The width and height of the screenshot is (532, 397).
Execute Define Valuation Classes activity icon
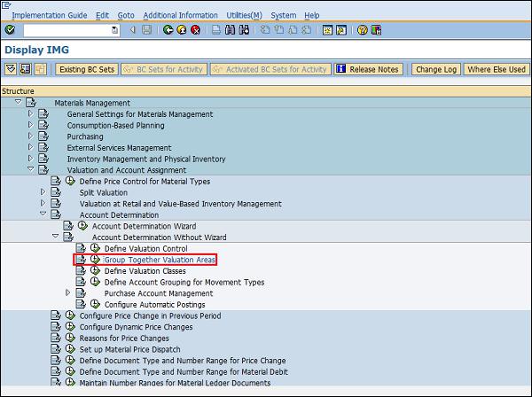pyautogui.click(x=95, y=271)
